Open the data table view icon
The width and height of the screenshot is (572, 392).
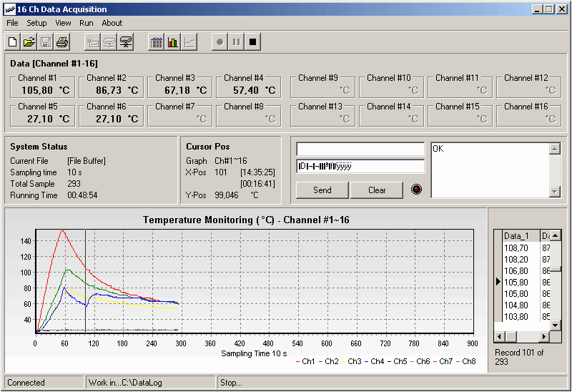tap(157, 42)
